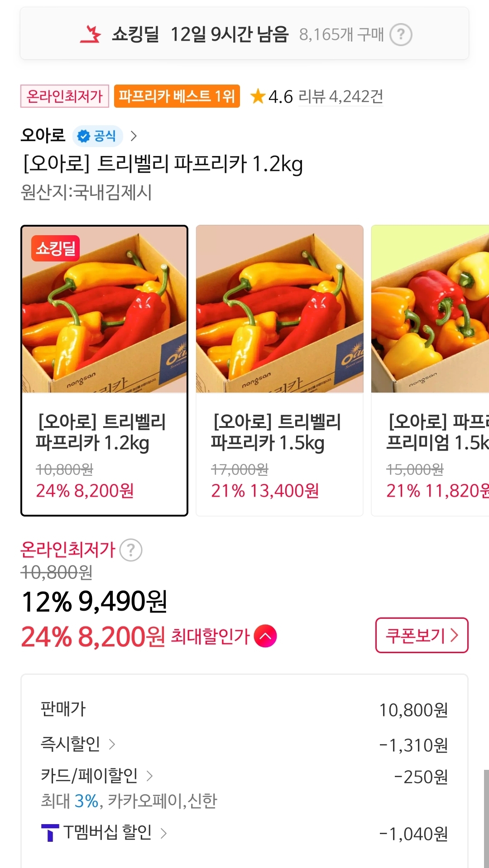The width and height of the screenshot is (489, 868).
Task: Open the 오아로 store chevron
Action: click(134, 136)
